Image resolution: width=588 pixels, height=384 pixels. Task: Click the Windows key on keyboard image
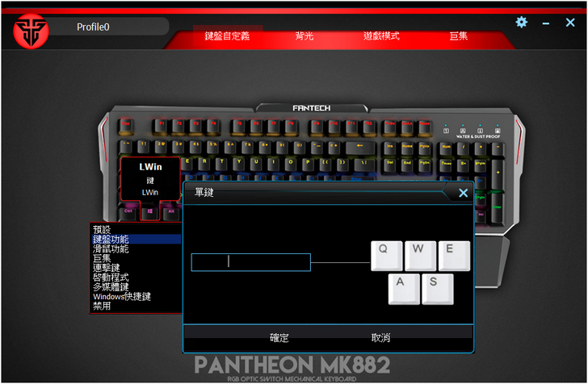click(x=150, y=212)
